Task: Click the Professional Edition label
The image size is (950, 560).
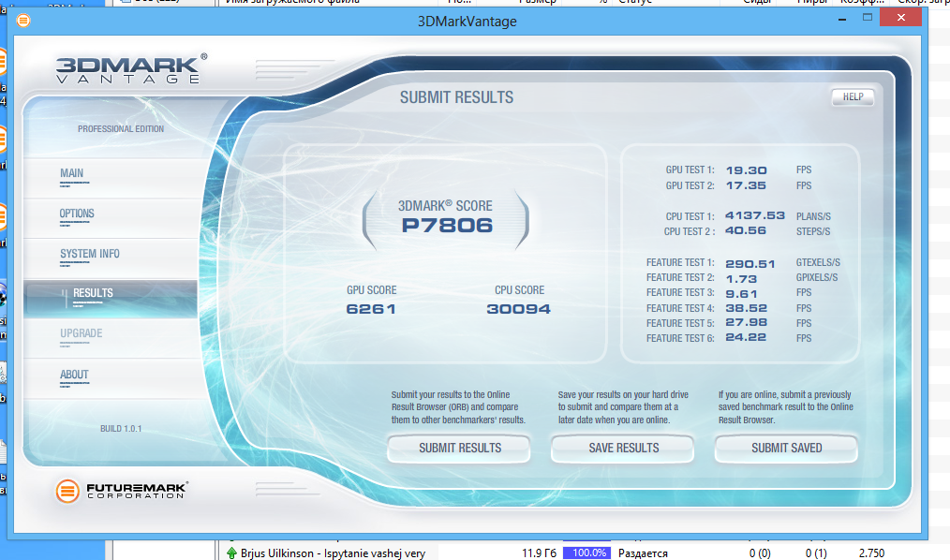Action: 121,129
